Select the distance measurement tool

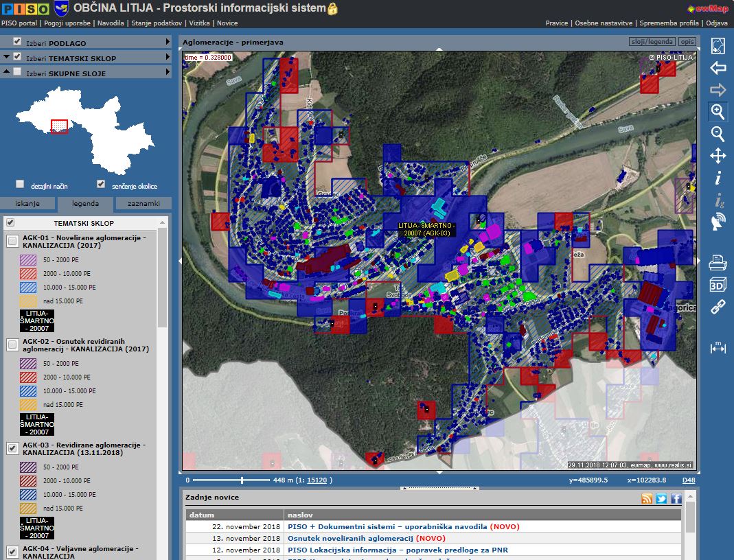click(718, 348)
